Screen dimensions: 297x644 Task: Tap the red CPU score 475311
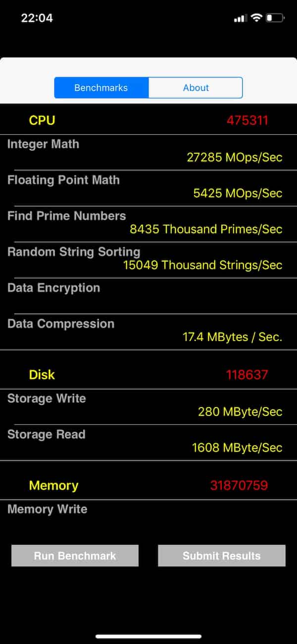coord(247,120)
